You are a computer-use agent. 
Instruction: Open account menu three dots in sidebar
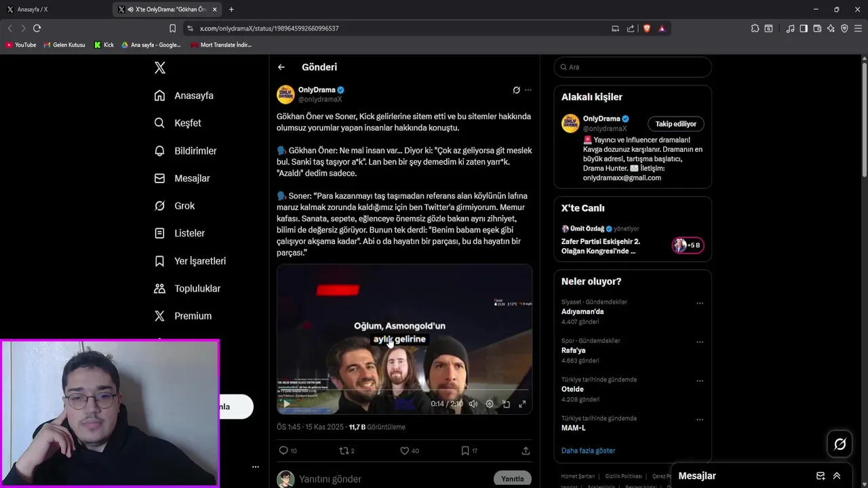coord(256,467)
